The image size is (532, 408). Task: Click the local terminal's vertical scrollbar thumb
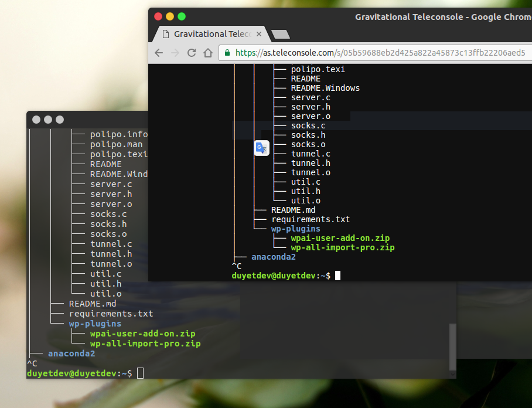tap(452, 347)
